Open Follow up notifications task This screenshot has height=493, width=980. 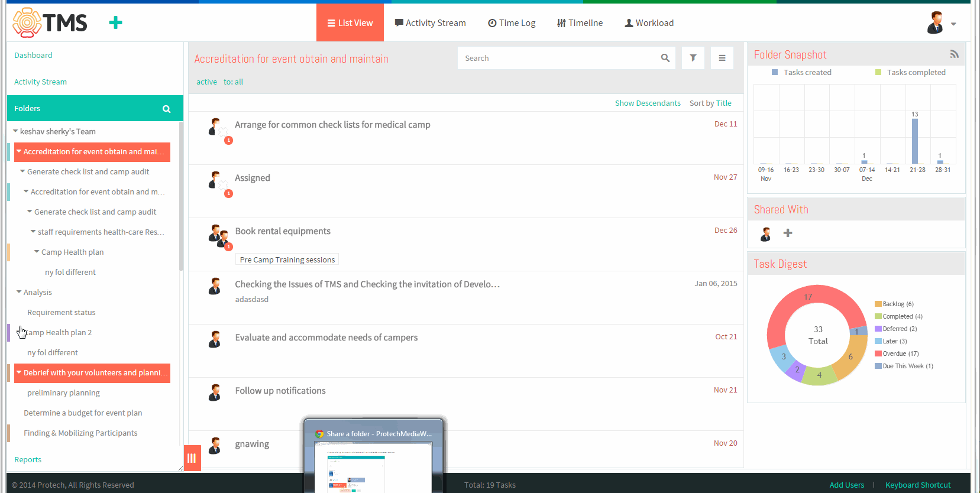point(280,391)
